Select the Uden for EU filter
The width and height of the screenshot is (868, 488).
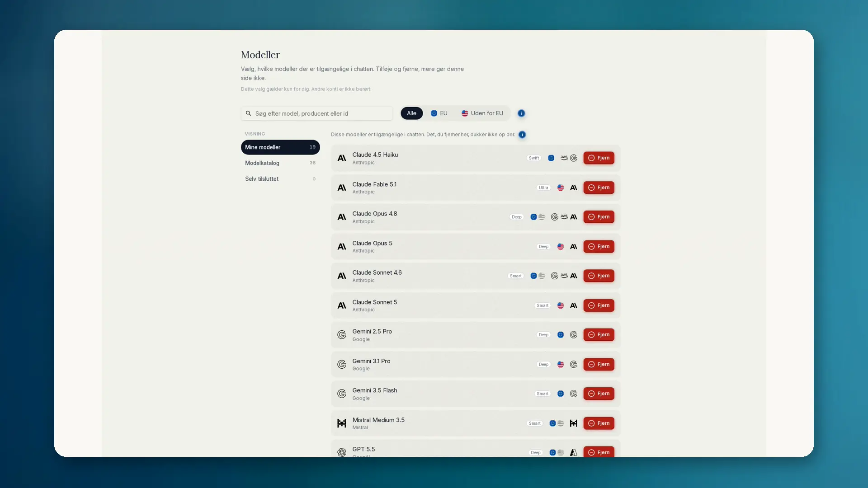click(x=482, y=113)
